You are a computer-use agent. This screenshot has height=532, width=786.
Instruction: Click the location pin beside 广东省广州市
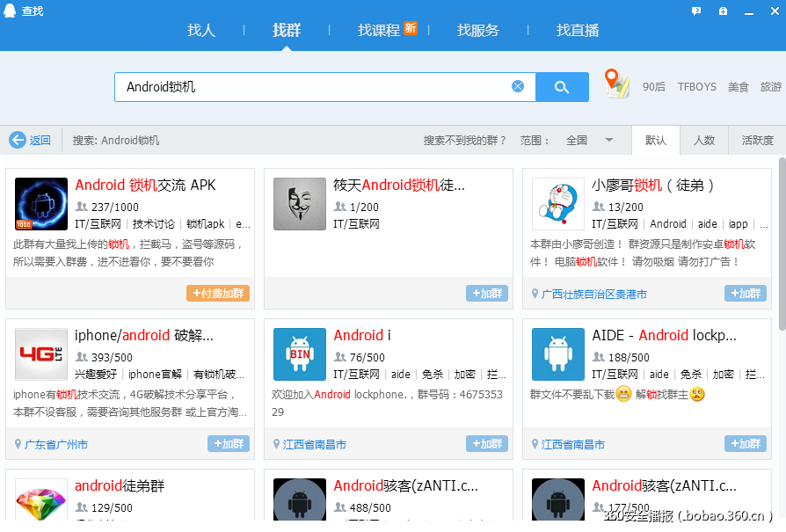[x=18, y=444]
